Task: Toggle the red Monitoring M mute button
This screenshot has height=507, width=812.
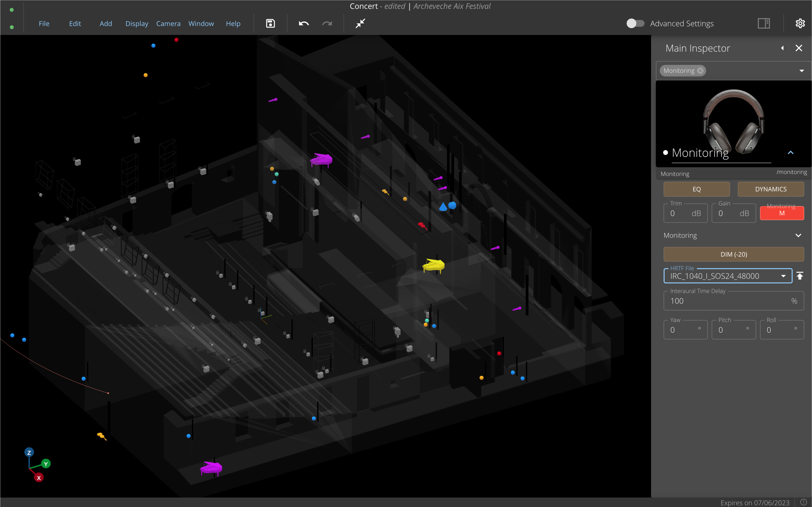Action: (782, 213)
